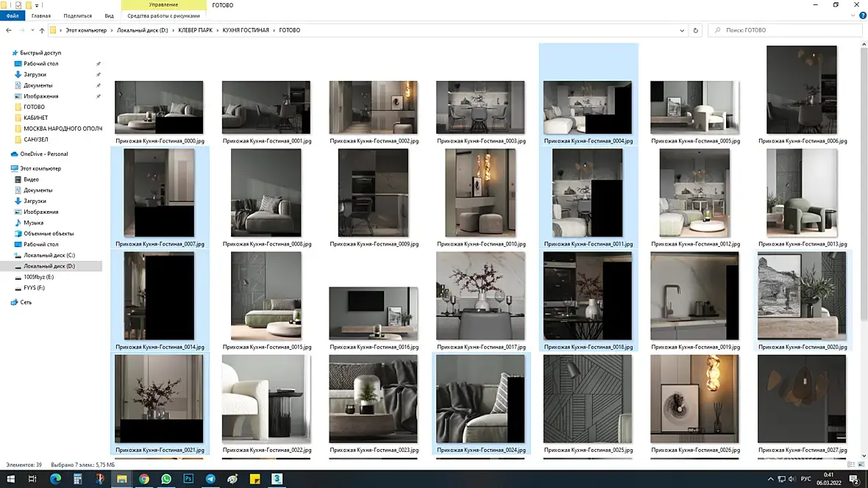The image size is (868, 488).
Task: Select thumbnail Прихожая Кухня-Гостиная_0012.jpg
Action: [694, 193]
